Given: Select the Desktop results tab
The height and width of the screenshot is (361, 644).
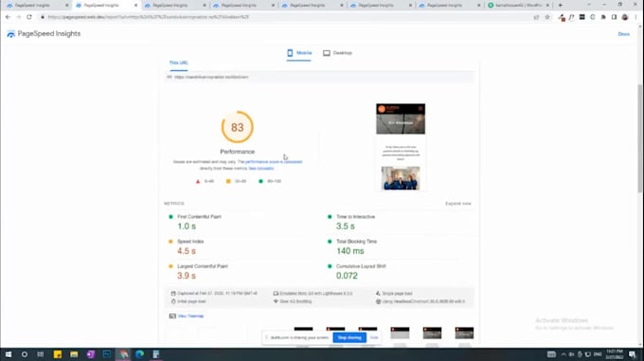Looking at the screenshot, I should (337, 53).
